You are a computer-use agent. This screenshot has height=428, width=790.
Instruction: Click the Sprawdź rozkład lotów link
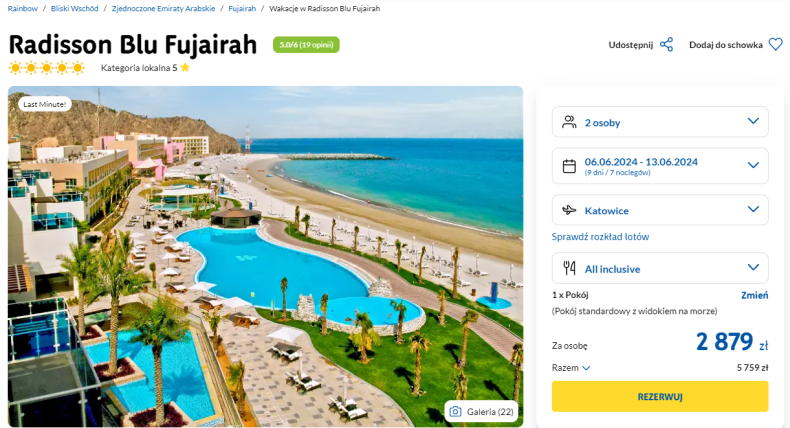[600, 236]
